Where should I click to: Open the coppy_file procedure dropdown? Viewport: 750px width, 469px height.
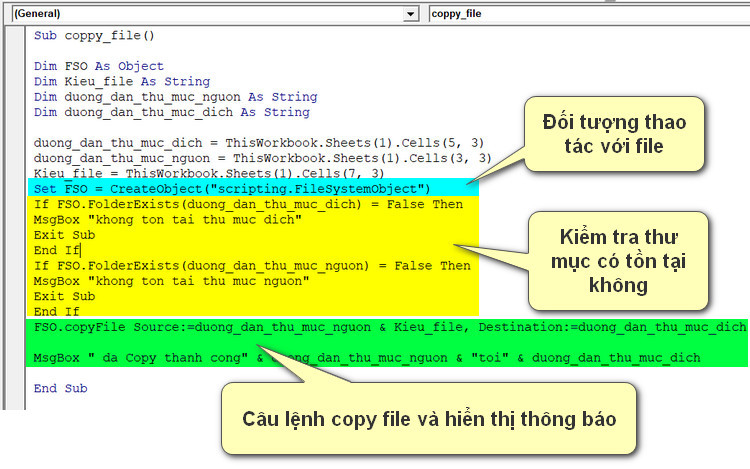(589, 14)
